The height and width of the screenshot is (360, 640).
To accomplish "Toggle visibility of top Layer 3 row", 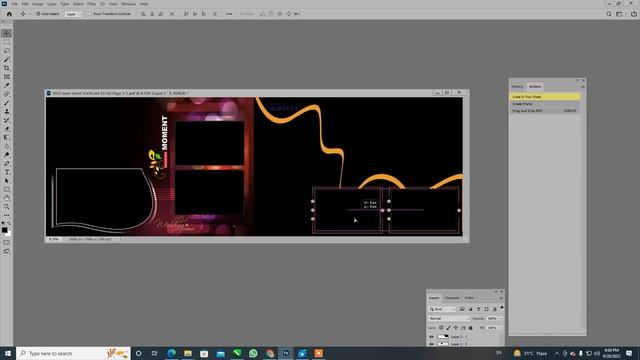I will [431, 337].
